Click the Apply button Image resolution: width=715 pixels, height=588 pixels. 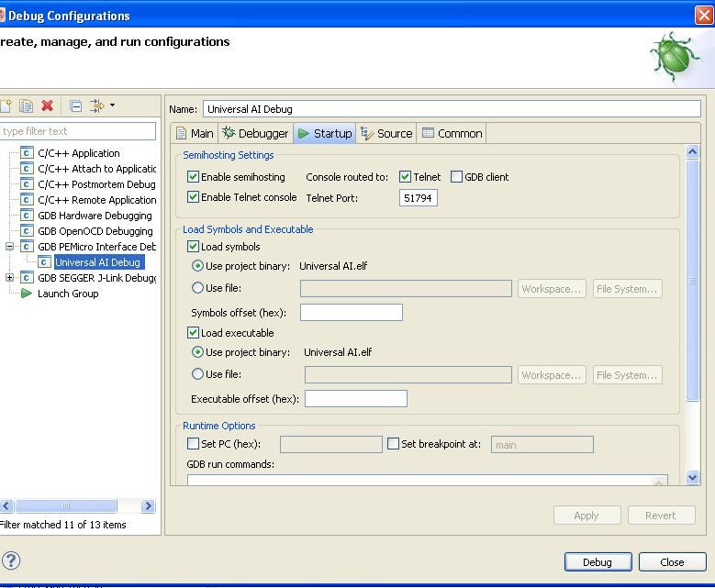pyautogui.click(x=587, y=515)
